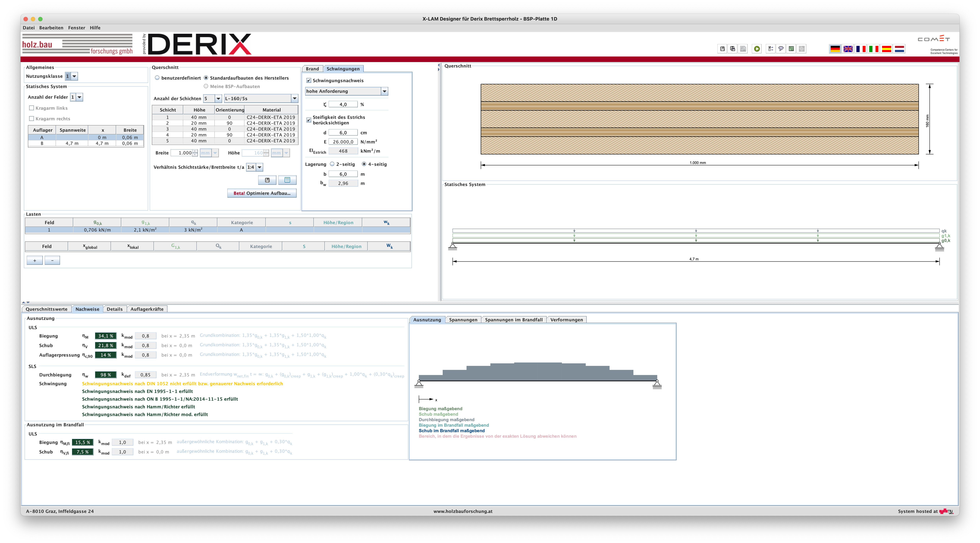Screen dimensions: 980x543
Task: Open the Bearbeiten menu
Action: [x=51, y=28]
